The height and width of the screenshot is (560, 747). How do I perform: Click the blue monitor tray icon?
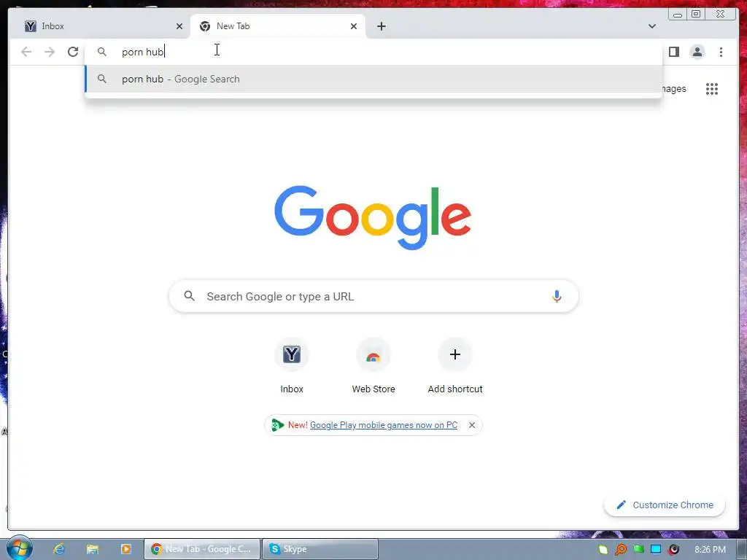[656, 549]
